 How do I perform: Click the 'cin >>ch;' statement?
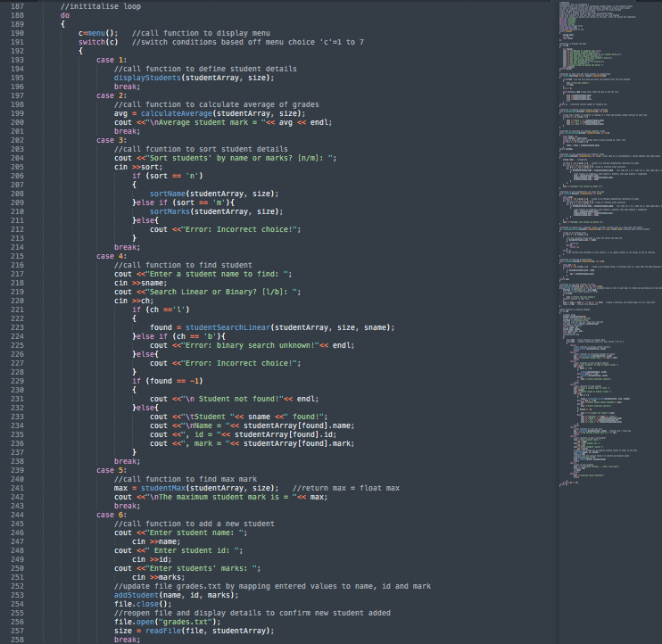point(134,301)
